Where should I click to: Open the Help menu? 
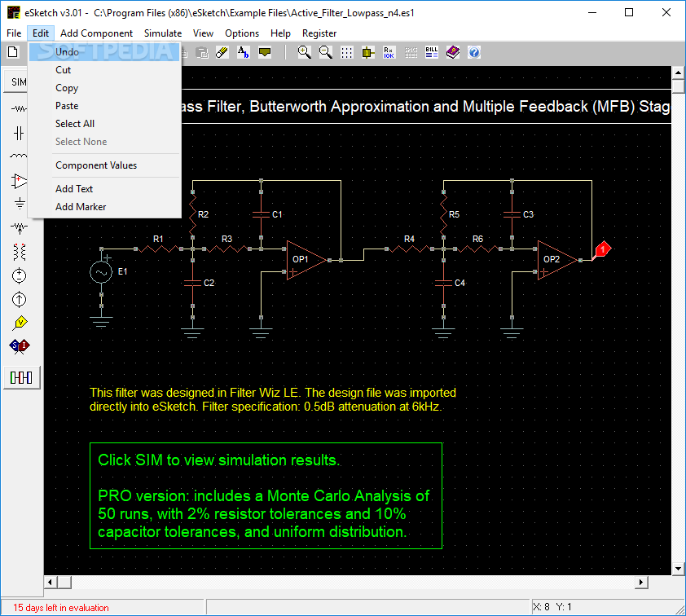(x=280, y=33)
